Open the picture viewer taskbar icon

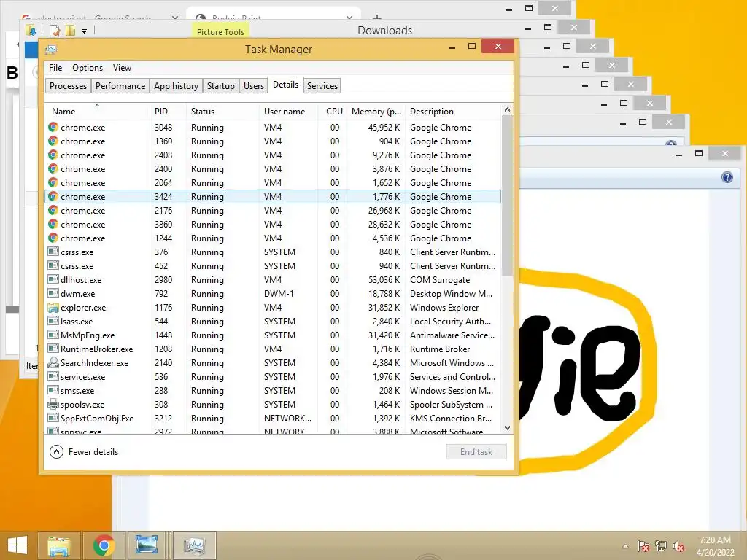coord(146,545)
